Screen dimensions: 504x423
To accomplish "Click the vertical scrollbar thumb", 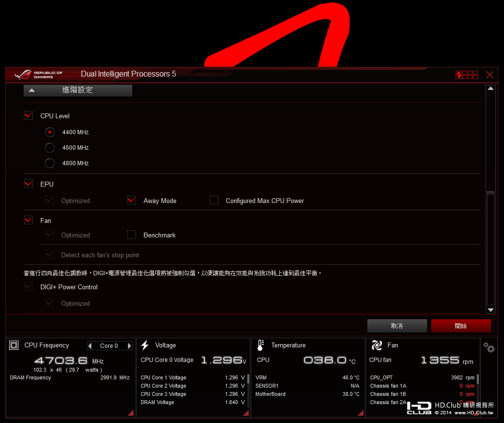I will click(x=490, y=248).
